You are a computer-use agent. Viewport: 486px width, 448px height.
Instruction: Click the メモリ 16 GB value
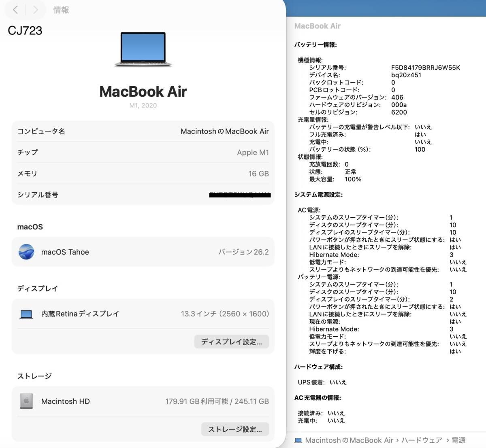pos(258,173)
